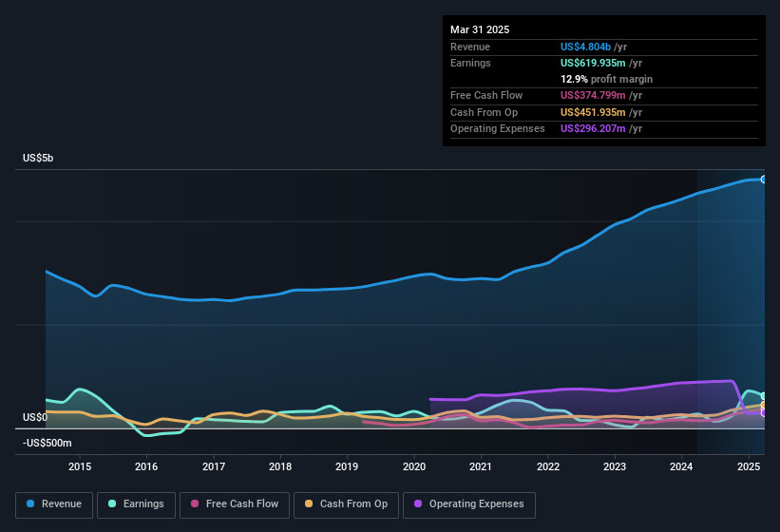Screen dimensions: 780x532
Task: Click the 2025 x-axis label
Action: 748,466
